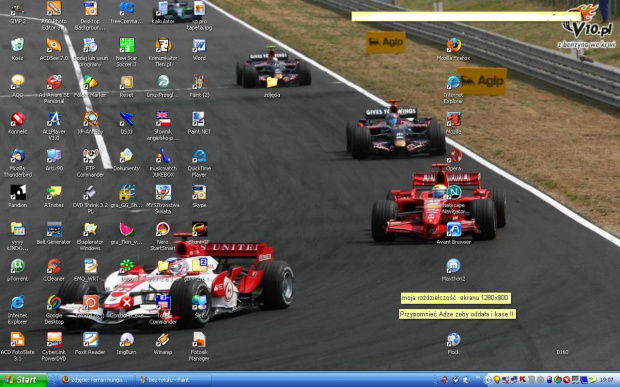Launch DVD Shrink 3.2 PL
620x387 pixels.
[90, 200]
